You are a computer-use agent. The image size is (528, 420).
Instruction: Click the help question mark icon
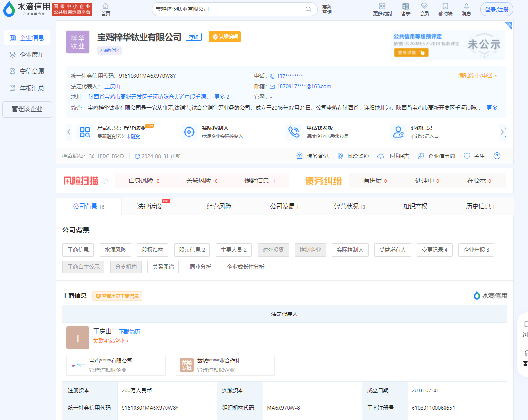pos(497,156)
